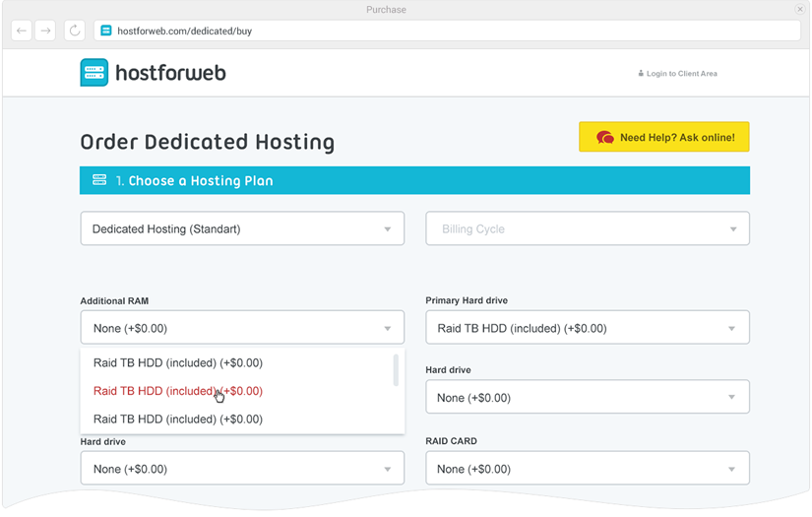Open the left-column Hard drive dropdown

coord(242,469)
